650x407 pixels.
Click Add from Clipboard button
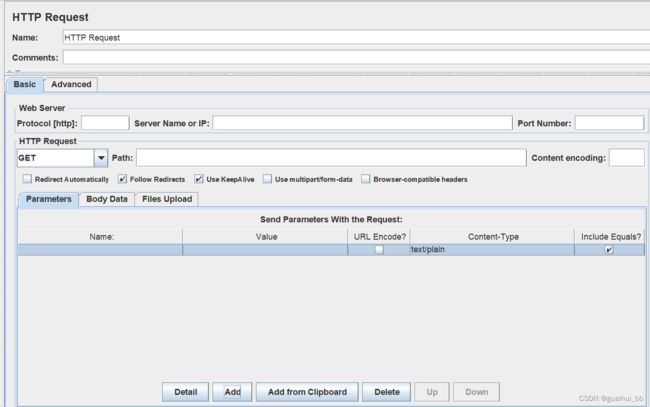pyautogui.click(x=307, y=392)
